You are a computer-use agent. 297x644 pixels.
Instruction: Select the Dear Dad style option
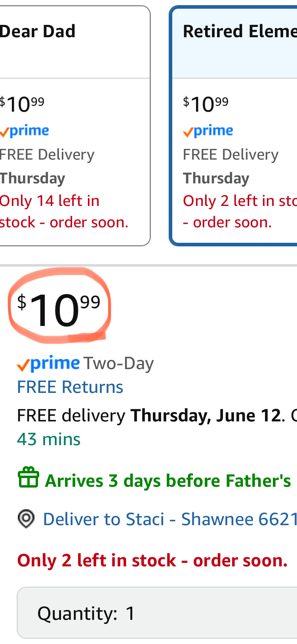[x=74, y=126]
